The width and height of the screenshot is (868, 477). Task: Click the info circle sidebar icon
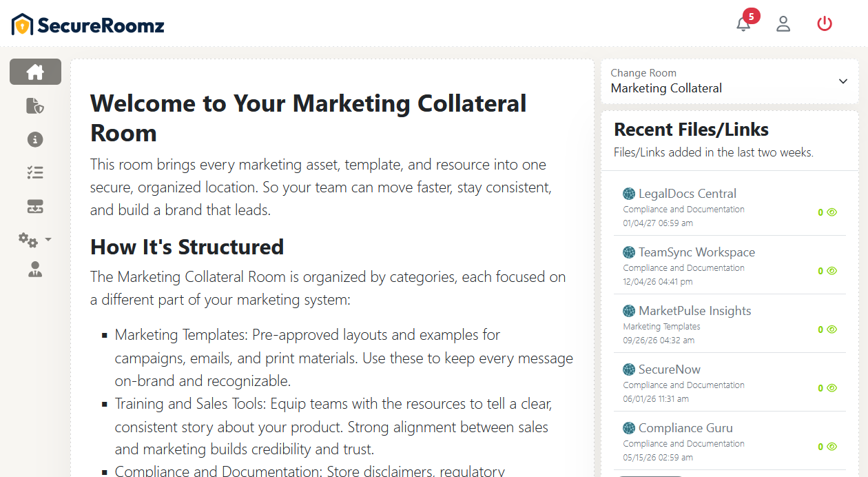[35, 139]
